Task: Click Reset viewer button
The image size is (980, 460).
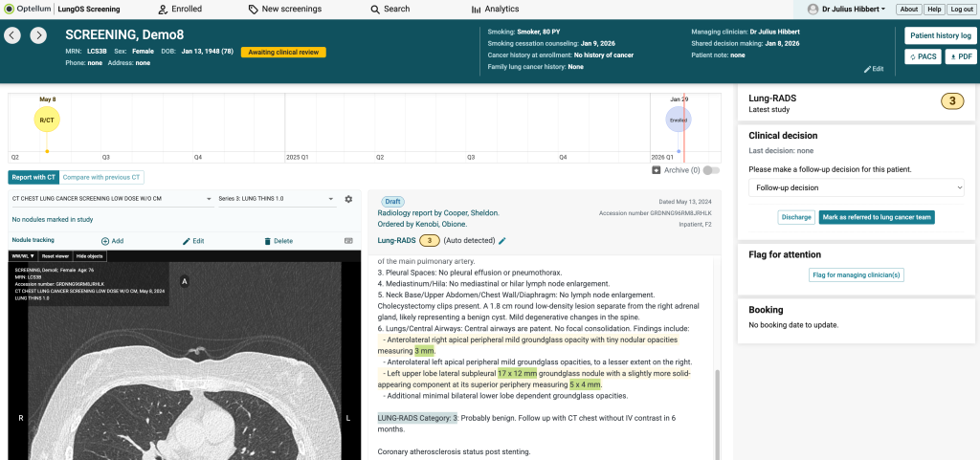Action: (x=56, y=256)
